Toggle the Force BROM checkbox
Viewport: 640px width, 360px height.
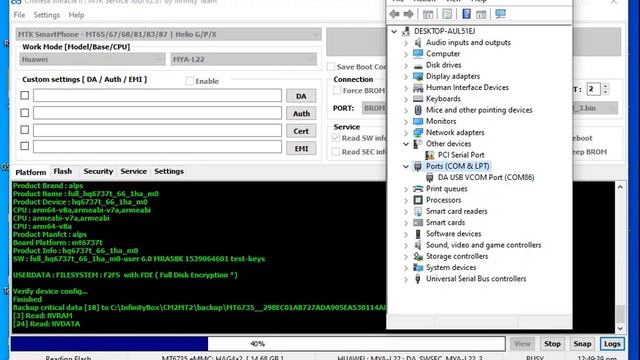tap(337, 90)
